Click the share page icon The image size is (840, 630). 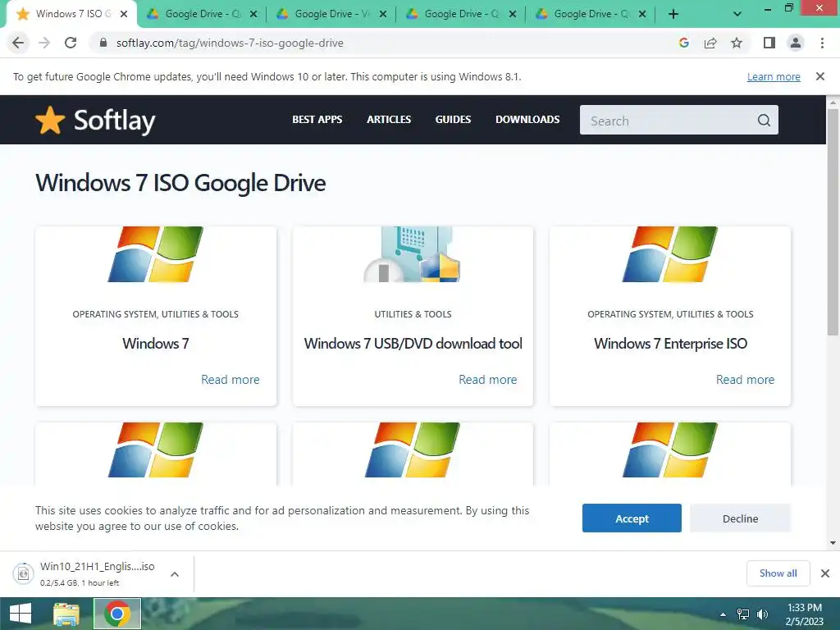pyautogui.click(x=710, y=43)
